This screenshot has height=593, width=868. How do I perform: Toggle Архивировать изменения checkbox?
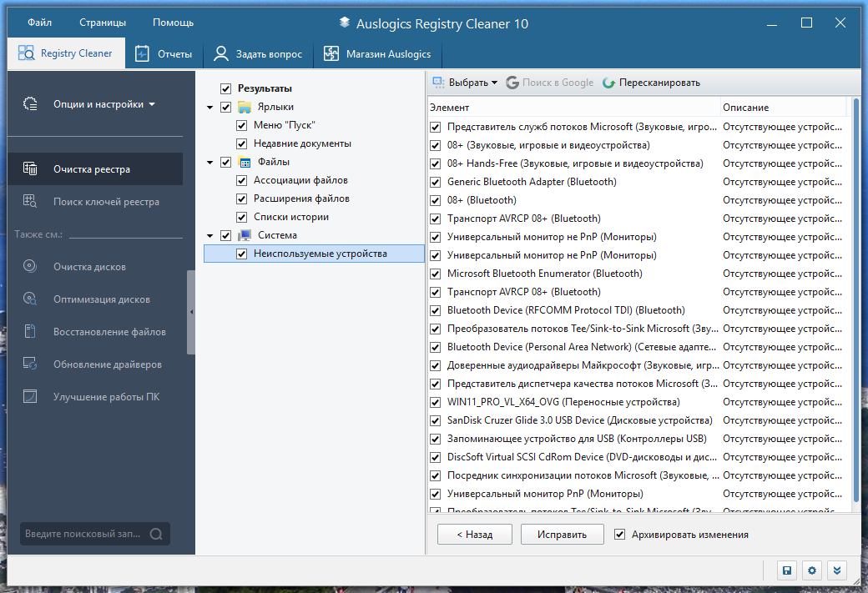tap(620, 535)
